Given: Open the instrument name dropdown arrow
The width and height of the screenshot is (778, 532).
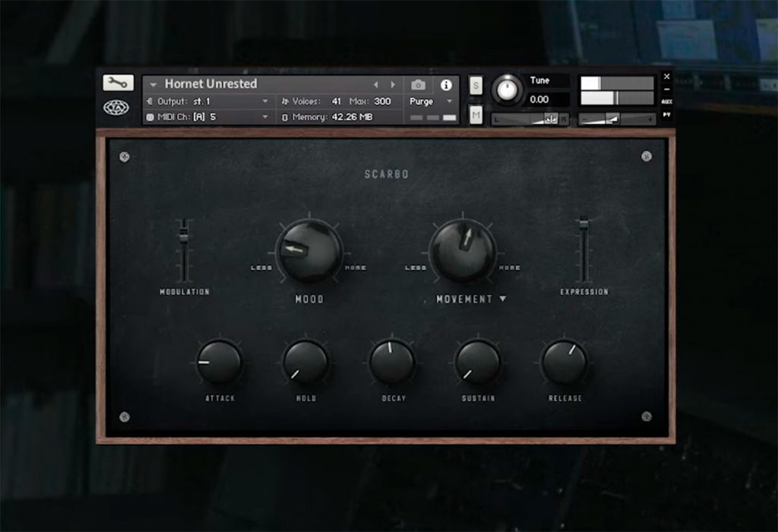Looking at the screenshot, I should [153, 85].
